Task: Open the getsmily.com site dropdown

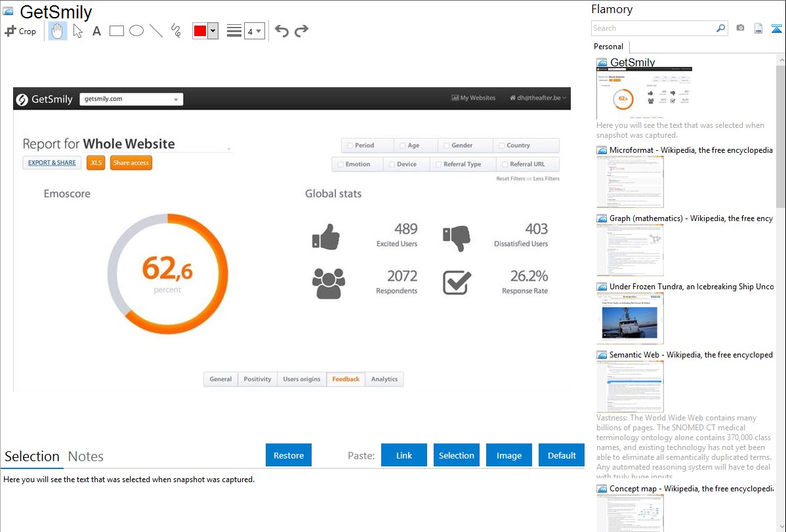Action: (131, 99)
